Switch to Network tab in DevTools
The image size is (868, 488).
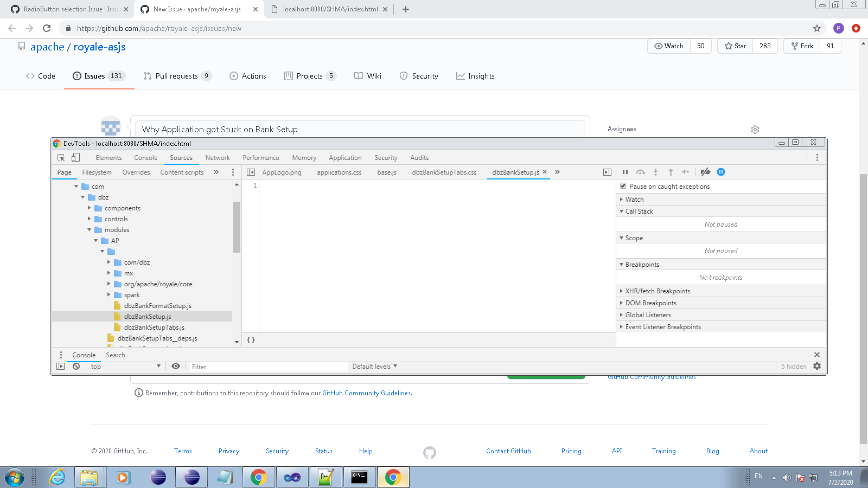pyautogui.click(x=218, y=158)
